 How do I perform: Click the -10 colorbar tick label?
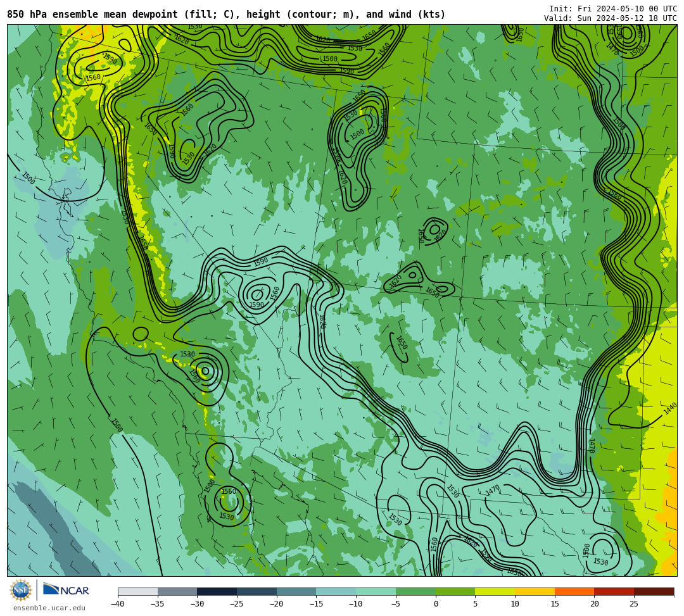click(356, 604)
